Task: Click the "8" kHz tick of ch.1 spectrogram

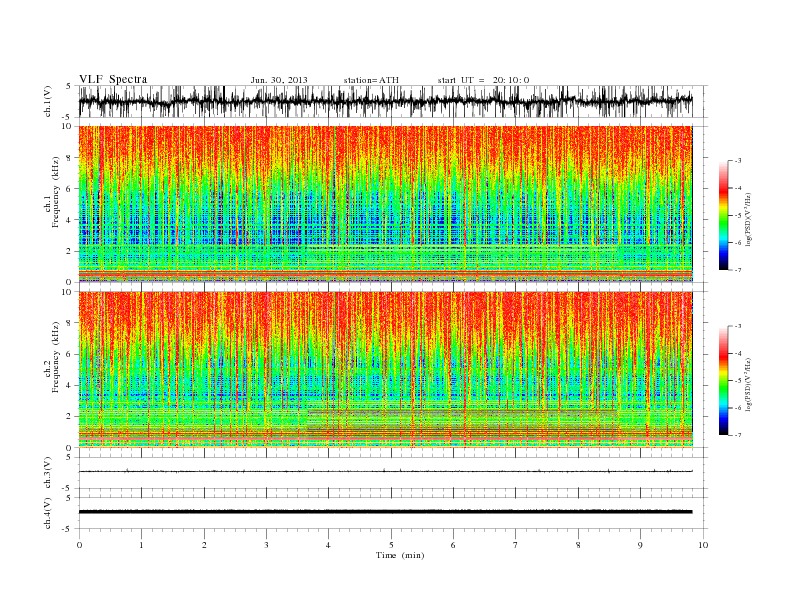Action: point(69,158)
